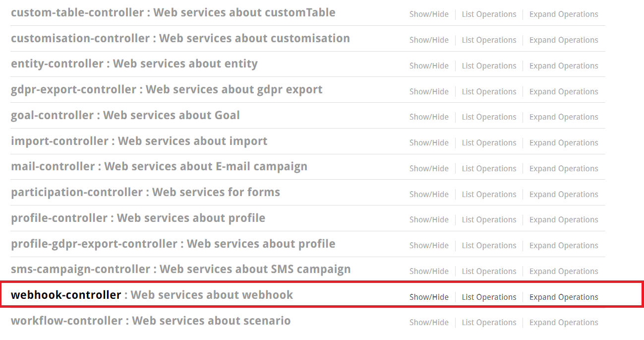This screenshot has width=644, height=340.
Task: Open the gdpr-export-controller heading
Action: 73,89
